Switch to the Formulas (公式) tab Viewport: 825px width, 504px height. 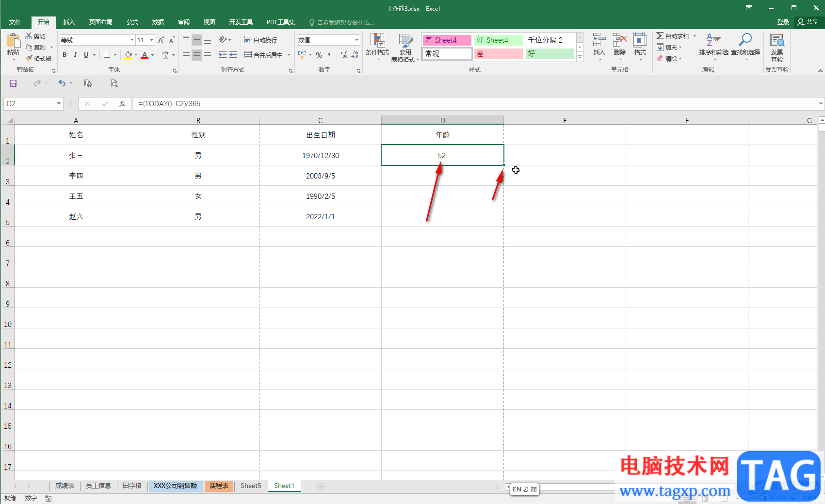point(132,22)
